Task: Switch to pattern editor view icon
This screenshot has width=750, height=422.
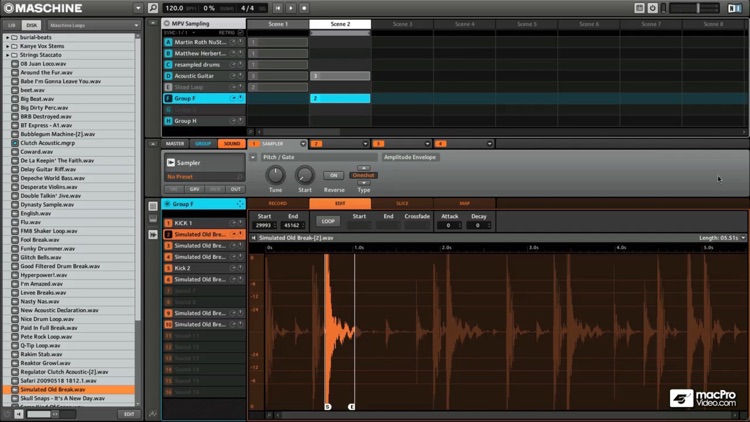Action: tap(153, 206)
